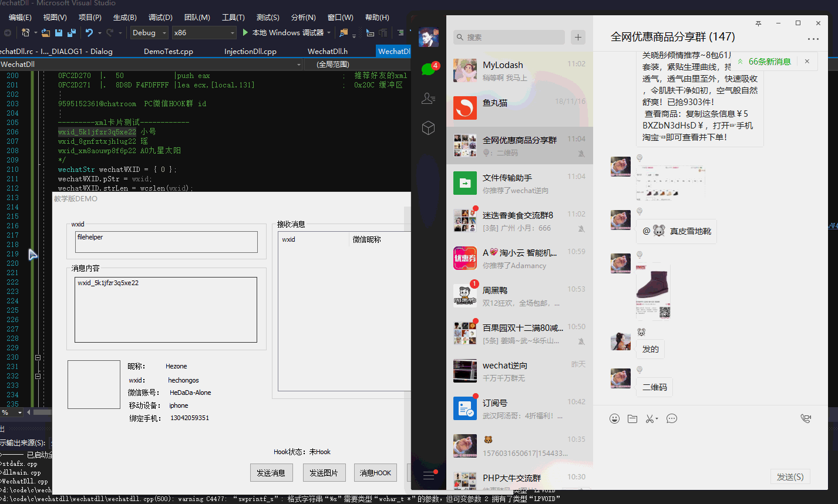Collapse the code block at line 230
This screenshot has height=504, width=838.
pos(38,357)
